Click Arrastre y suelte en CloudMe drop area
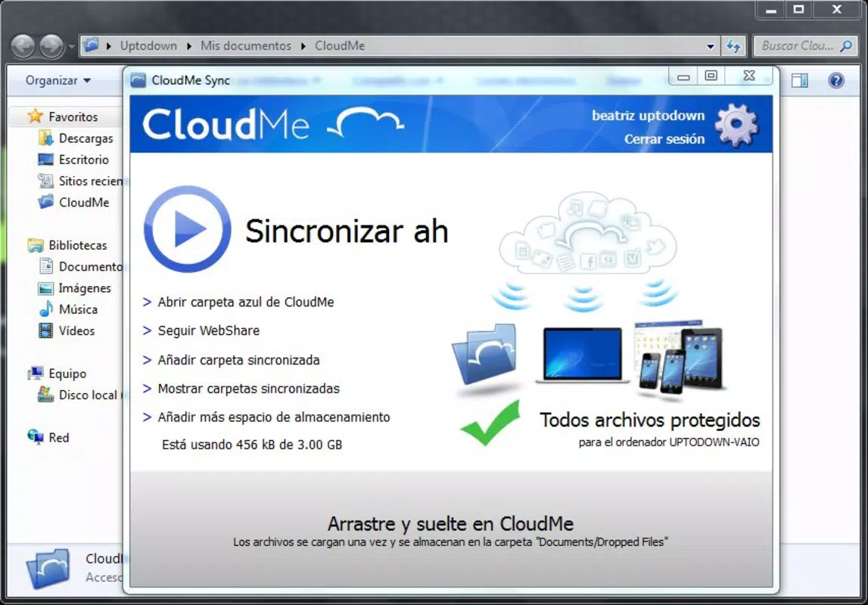868x605 pixels. 450,530
